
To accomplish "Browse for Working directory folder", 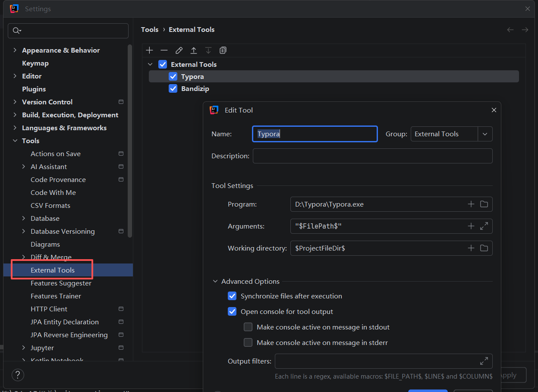I will coord(484,248).
